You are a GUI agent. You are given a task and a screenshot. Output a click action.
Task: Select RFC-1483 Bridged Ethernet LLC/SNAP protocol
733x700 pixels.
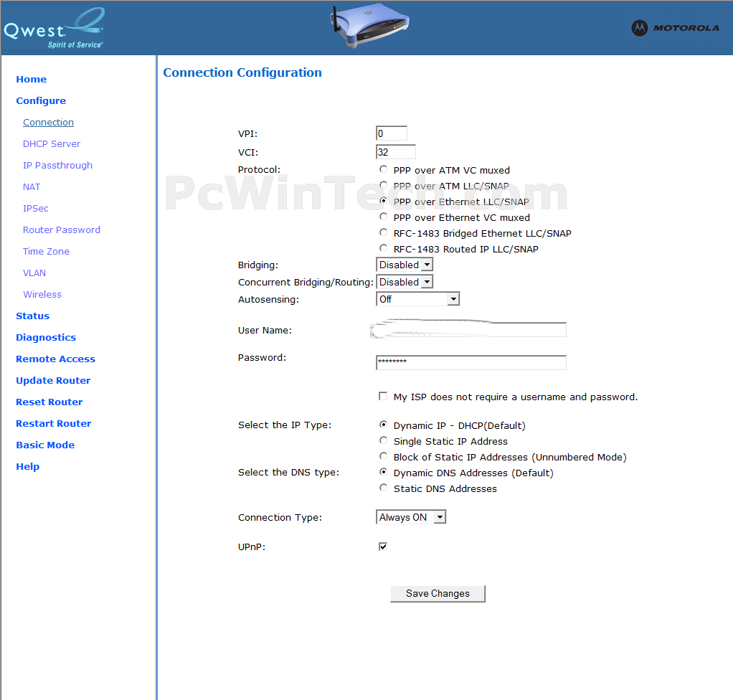coord(383,232)
